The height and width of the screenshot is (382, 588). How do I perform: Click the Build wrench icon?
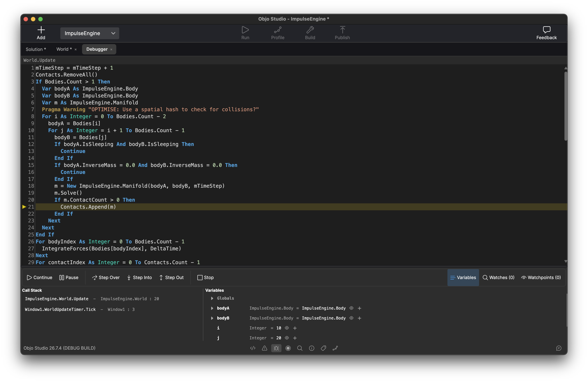(x=310, y=30)
